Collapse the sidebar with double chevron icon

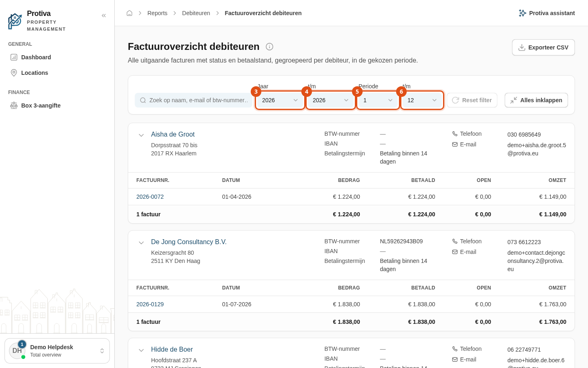104,16
